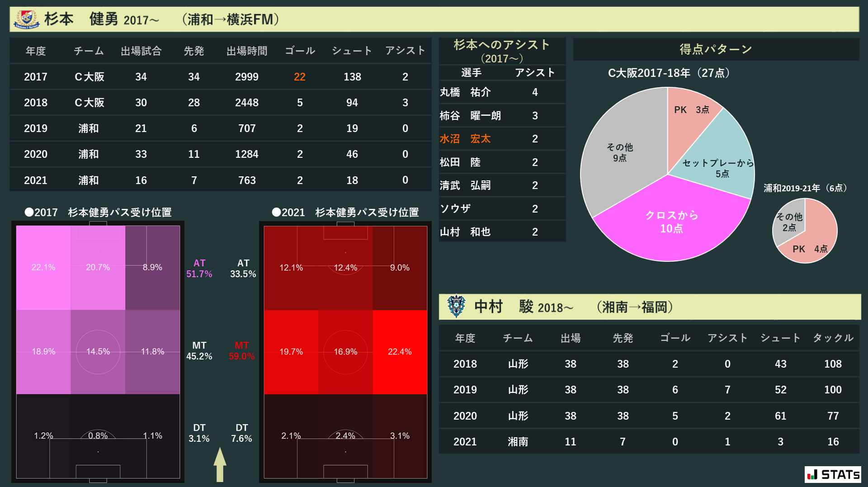Click the 22.4% bright red zone on 2021 pitch
The height and width of the screenshot is (487, 868).
(400, 351)
